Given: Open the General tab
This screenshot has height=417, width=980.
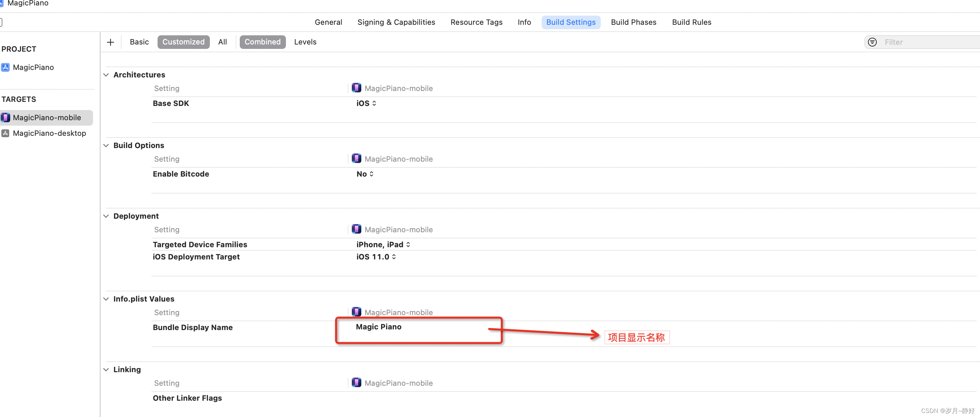Looking at the screenshot, I should click(x=328, y=22).
